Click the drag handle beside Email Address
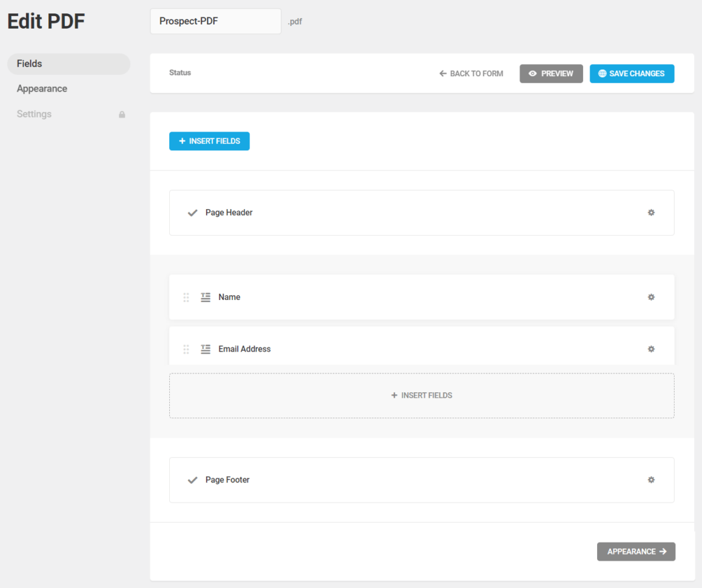The image size is (702, 588). (186, 349)
